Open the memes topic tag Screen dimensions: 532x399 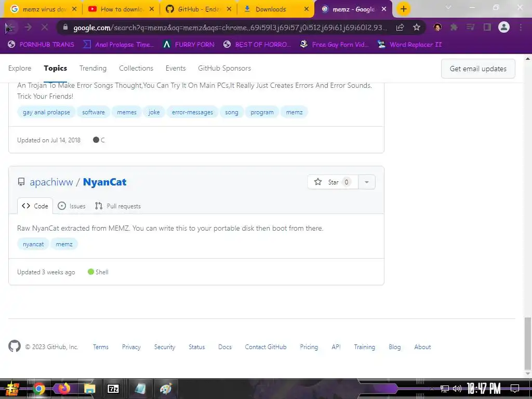127,112
